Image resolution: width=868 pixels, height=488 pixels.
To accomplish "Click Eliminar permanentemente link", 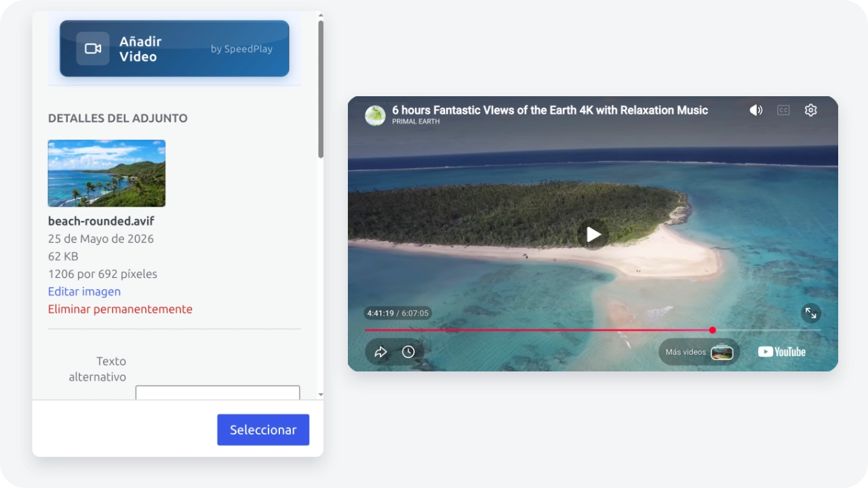I will click(x=120, y=309).
